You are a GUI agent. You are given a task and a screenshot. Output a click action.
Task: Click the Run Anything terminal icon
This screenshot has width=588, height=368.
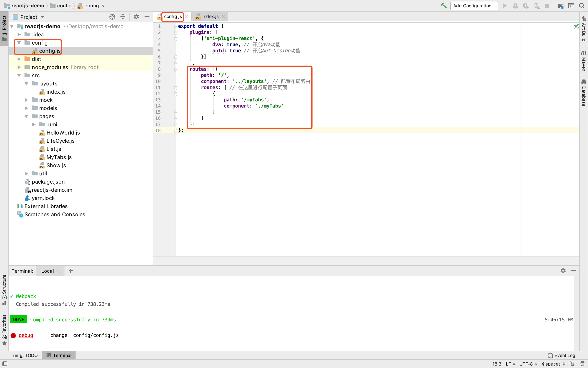(571, 6)
